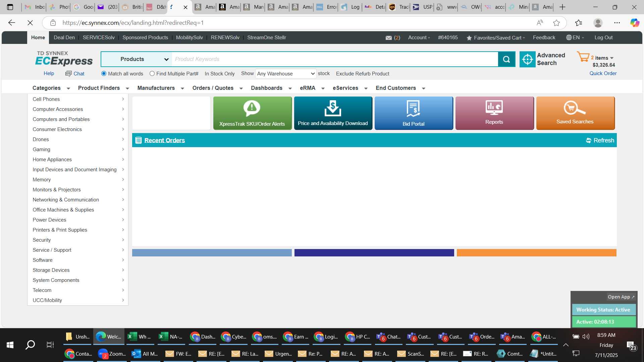
Task: Open the Products search type dropdown
Action: click(137, 59)
